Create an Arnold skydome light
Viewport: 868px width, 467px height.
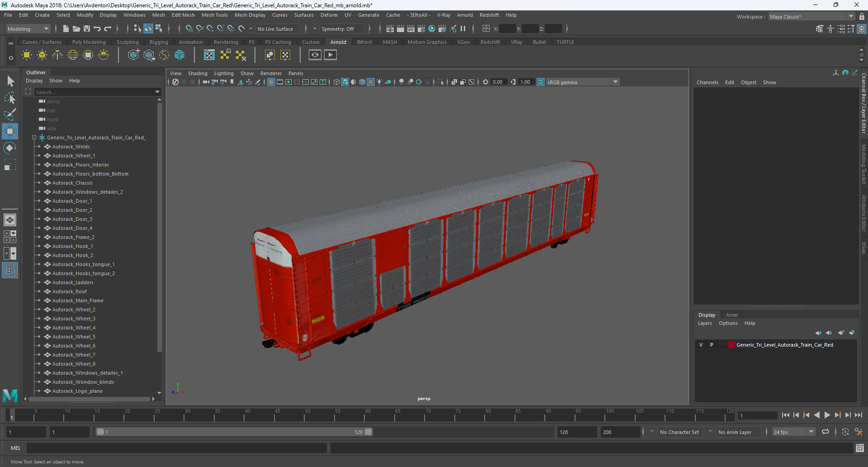pyautogui.click(x=73, y=55)
